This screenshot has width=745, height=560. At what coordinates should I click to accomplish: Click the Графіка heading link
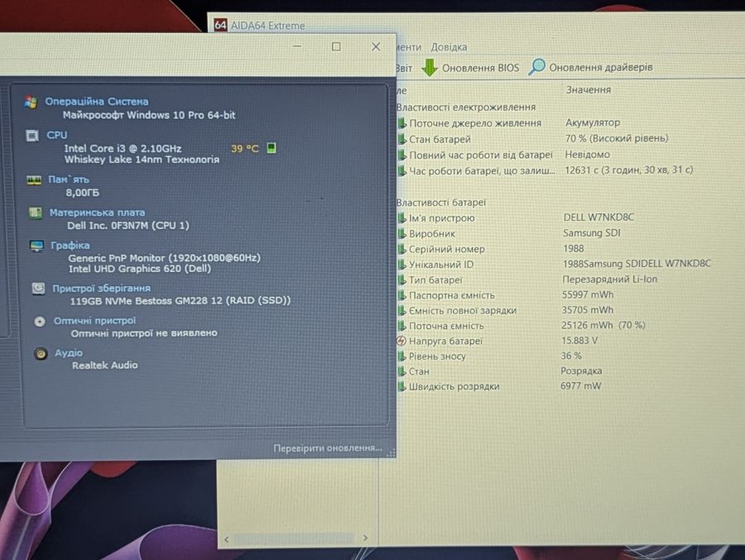(70, 245)
